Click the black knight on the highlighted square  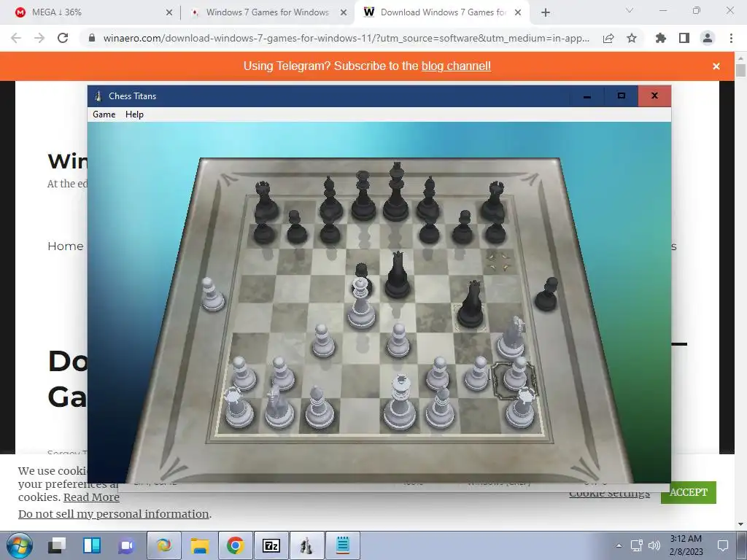coord(471,305)
